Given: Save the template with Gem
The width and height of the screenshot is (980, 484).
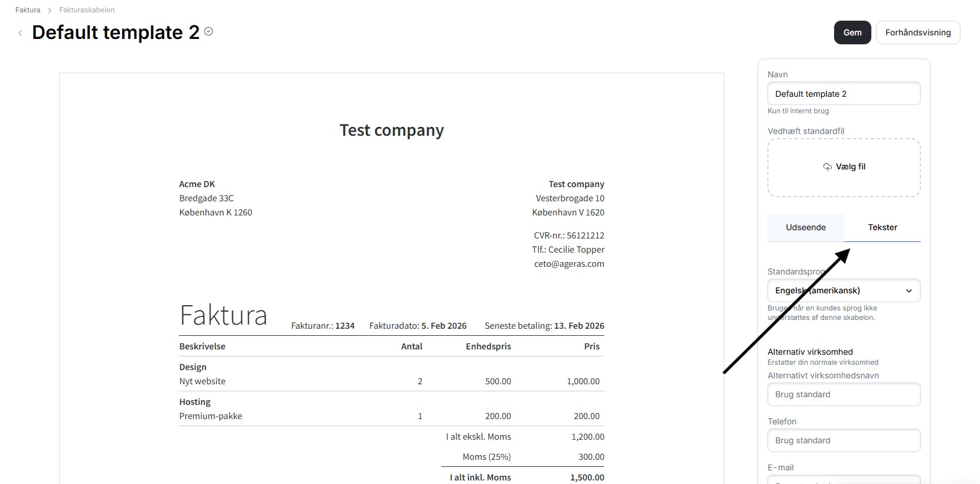Looking at the screenshot, I should click(852, 32).
